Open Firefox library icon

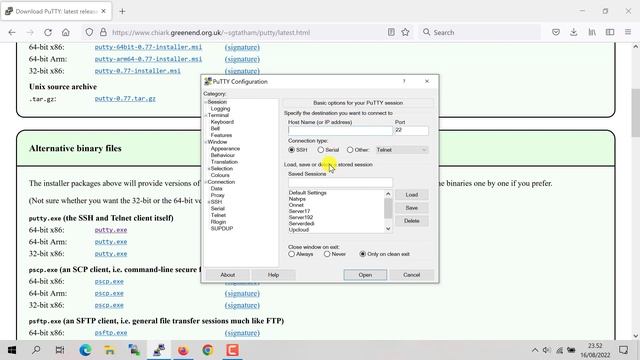pos(592,32)
